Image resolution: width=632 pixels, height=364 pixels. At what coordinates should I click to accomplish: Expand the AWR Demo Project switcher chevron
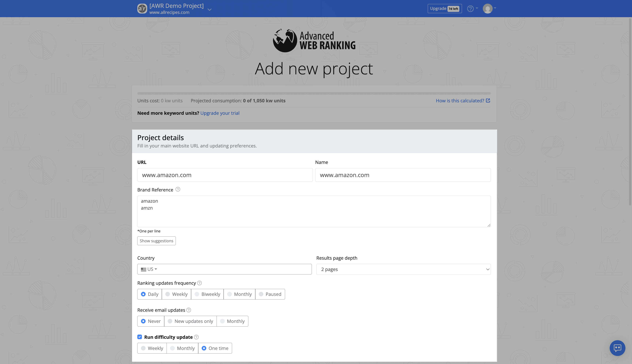click(210, 10)
